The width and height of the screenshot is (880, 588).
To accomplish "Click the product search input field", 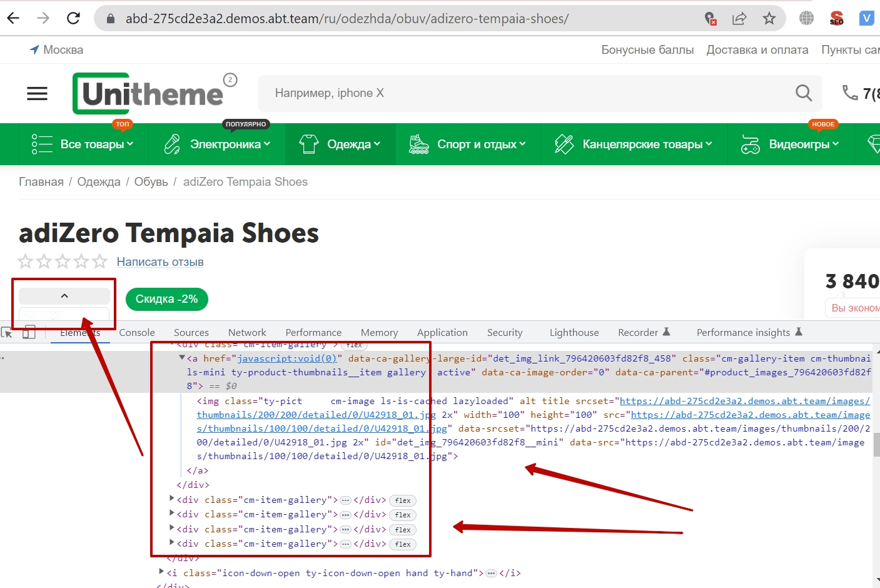I will pos(525,93).
